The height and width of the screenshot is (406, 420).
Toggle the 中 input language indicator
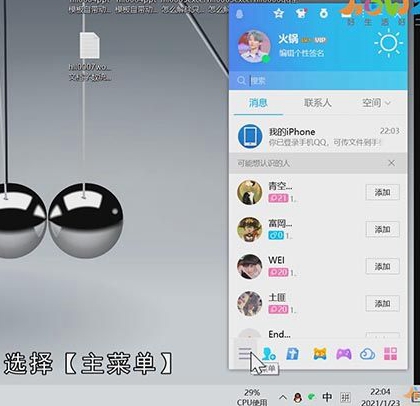[327, 397]
